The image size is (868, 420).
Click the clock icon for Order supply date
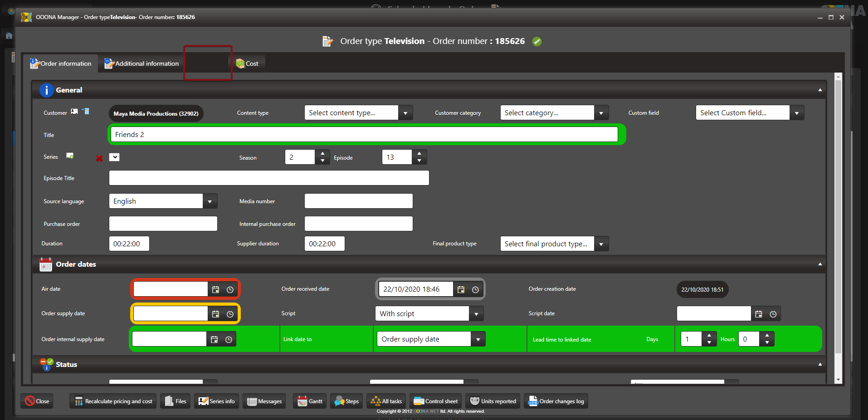[230, 314]
